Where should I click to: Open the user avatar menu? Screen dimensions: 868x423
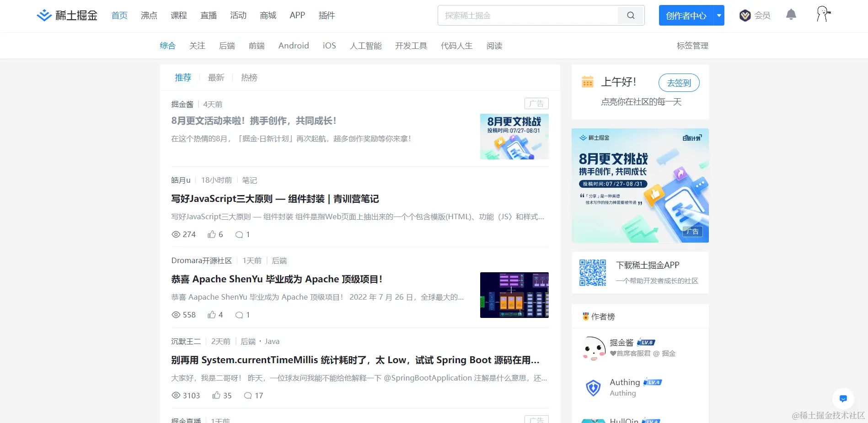pyautogui.click(x=823, y=14)
